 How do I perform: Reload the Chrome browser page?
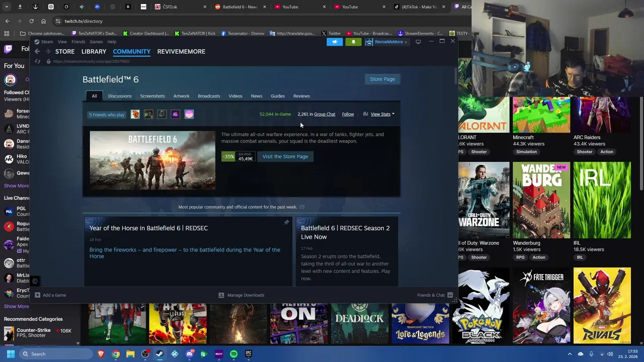click(31, 21)
